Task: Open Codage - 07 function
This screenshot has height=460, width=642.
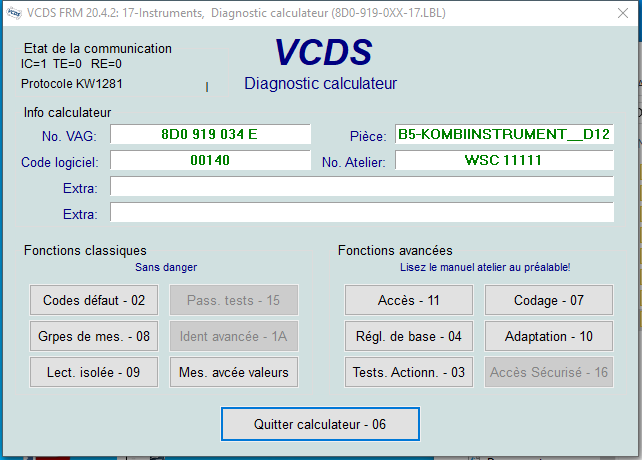Action: 549,300
